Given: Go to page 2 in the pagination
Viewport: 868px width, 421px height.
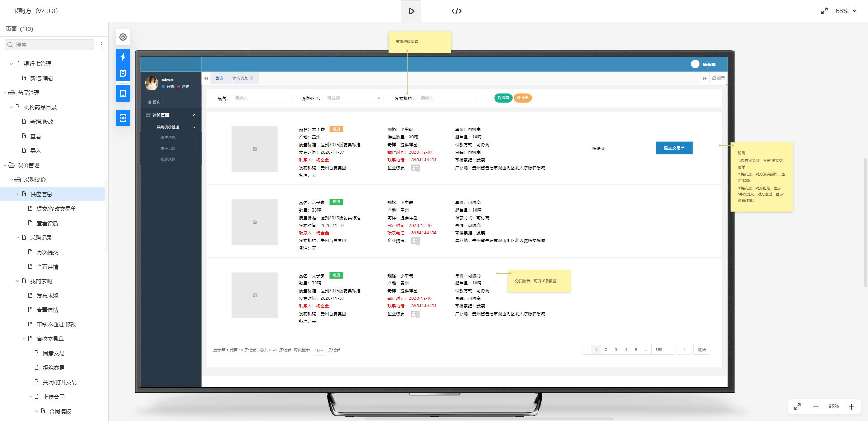Looking at the screenshot, I should 606,350.
